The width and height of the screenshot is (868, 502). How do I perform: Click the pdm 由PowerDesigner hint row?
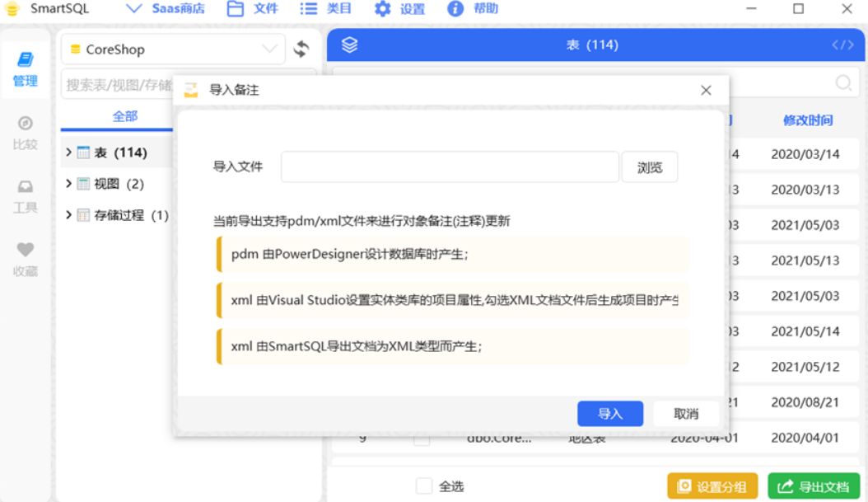[x=452, y=254]
